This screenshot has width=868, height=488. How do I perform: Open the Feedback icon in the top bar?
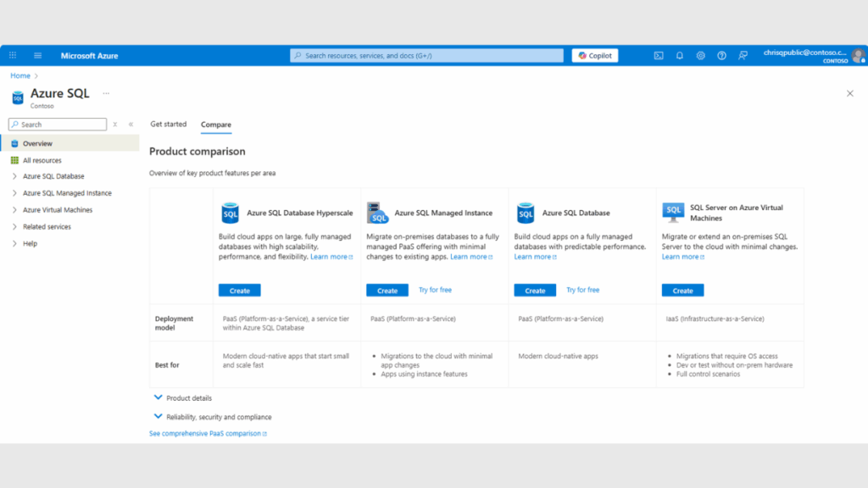(x=743, y=55)
